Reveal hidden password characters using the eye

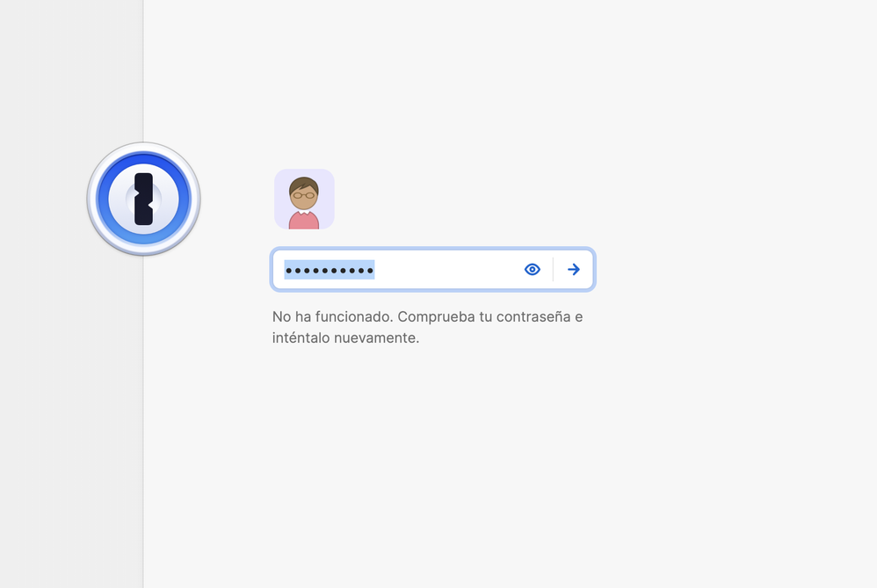(x=532, y=269)
